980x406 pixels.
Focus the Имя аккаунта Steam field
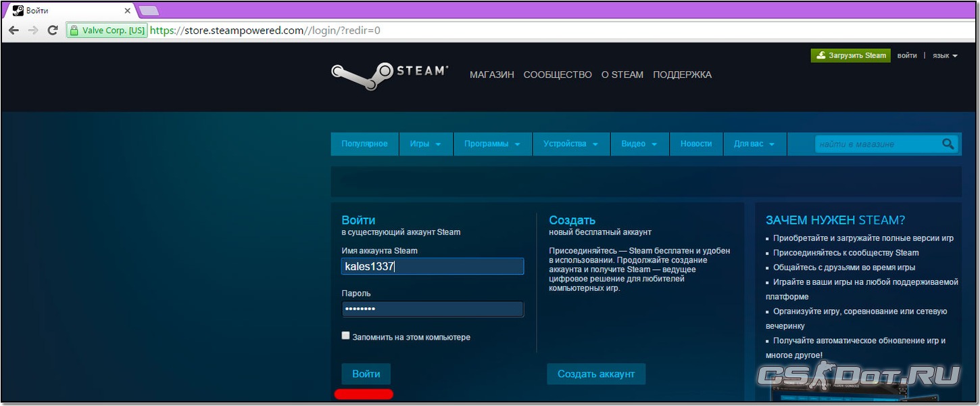(x=433, y=267)
